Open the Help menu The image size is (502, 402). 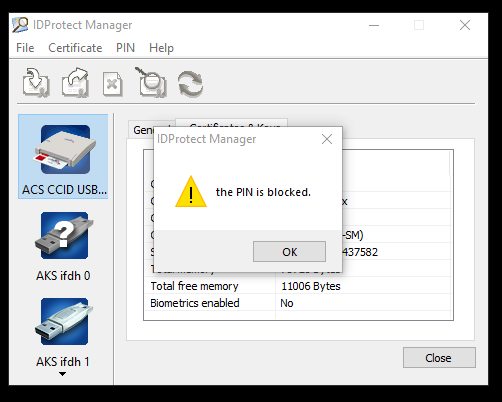[x=161, y=48]
